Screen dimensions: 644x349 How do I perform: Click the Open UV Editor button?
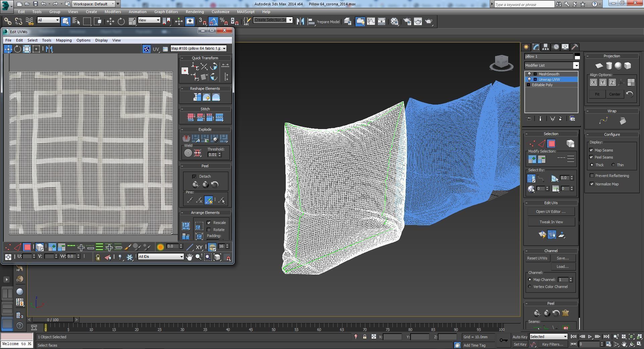click(550, 212)
